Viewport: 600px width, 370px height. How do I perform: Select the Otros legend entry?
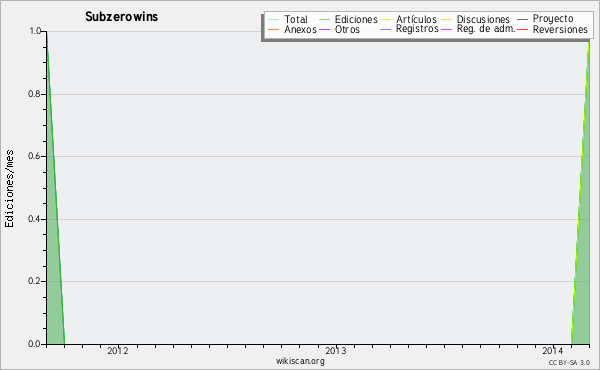339,29
